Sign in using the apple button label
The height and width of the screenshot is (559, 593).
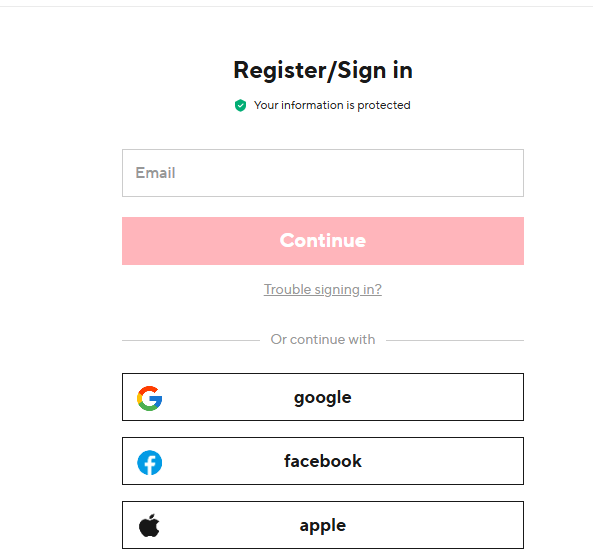[x=323, y=525]
